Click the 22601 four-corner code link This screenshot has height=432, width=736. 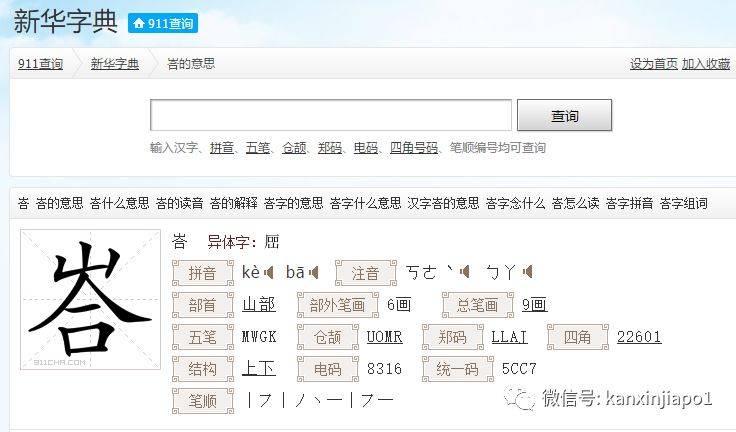638,337
